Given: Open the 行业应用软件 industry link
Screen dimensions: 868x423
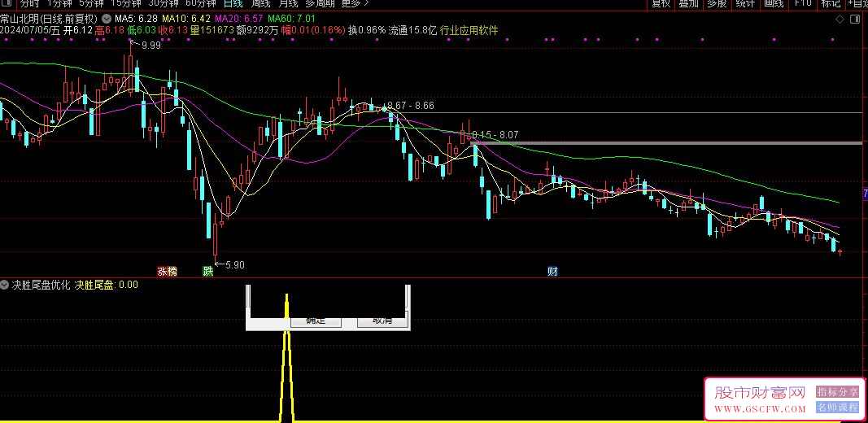Looking at the screenshot, I should [469, 30].
